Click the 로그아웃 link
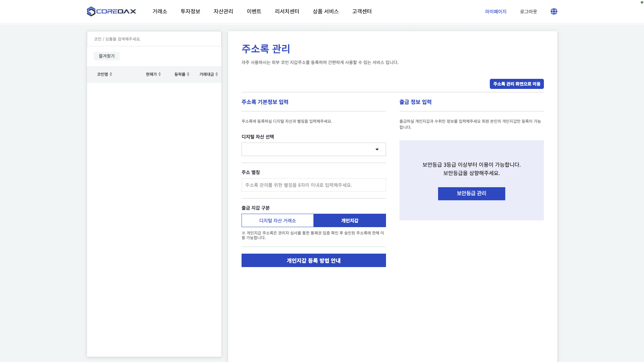 pos(528,11)
